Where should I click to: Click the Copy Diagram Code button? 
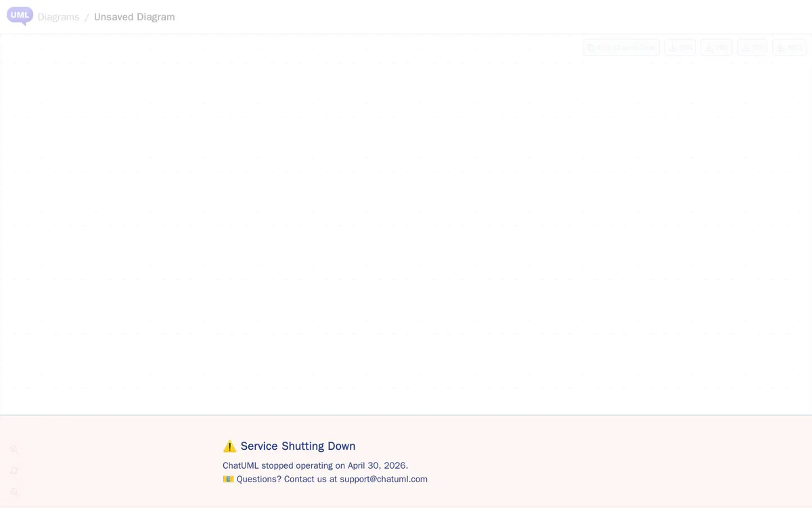[621, 47]
